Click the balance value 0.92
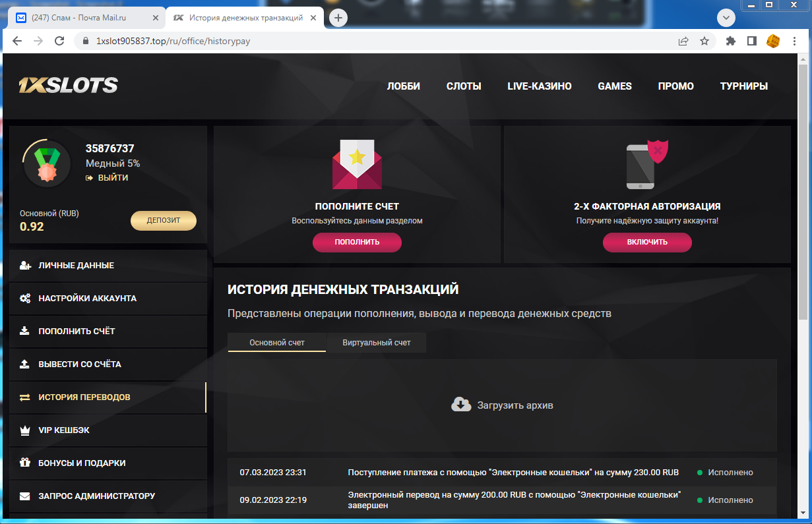This screenshot has width=812, height=524. click(x=32, y=227)
